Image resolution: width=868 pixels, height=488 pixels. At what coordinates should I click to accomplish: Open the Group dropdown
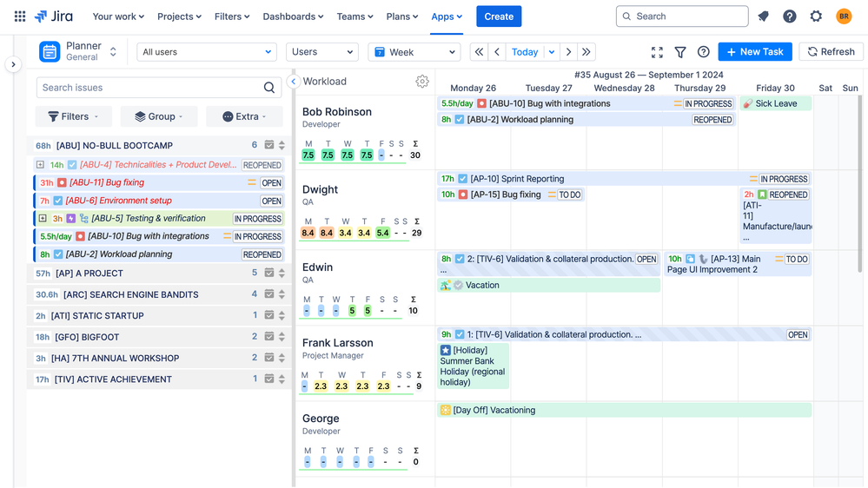click(159, 116)
